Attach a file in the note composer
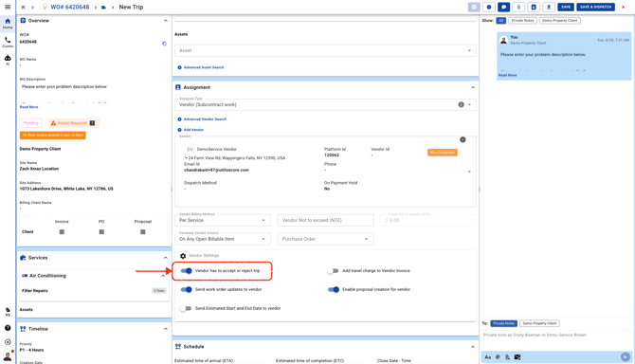Viewport: 635px width, 364px height. coord(507,357)
